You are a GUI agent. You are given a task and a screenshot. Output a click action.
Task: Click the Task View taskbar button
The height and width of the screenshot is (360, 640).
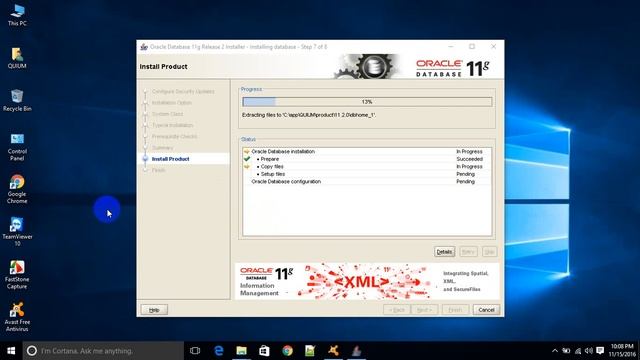(195, 351)
